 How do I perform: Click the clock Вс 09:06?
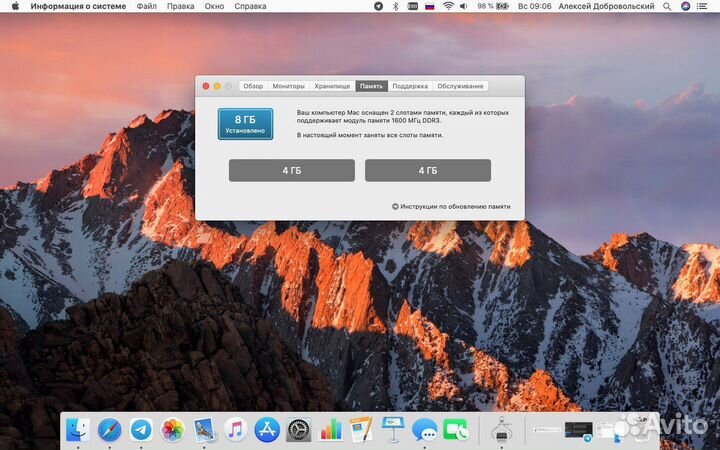pos(534,6)
